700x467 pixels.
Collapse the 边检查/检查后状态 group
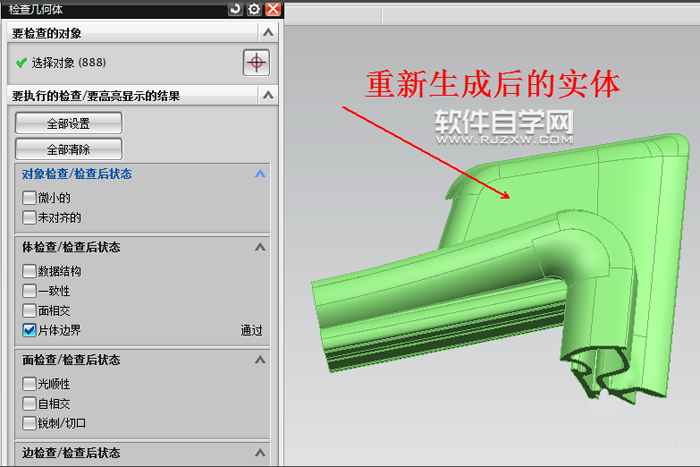[x=260, y=453]
